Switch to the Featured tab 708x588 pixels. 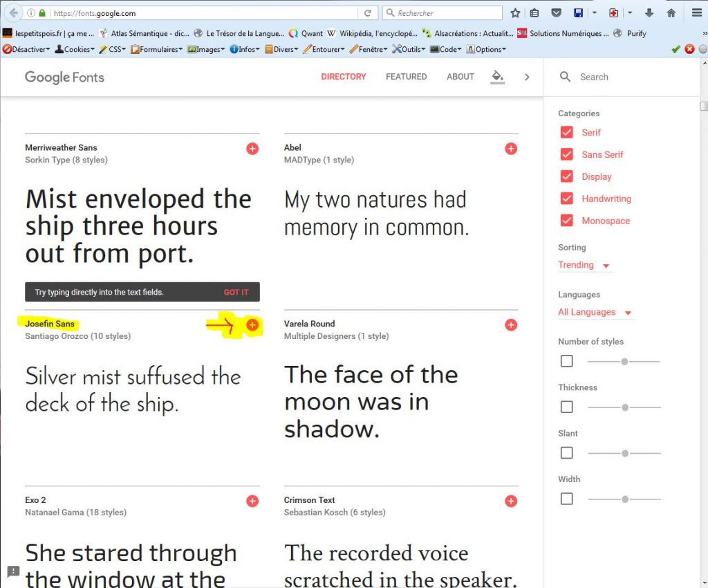(406, 77)
